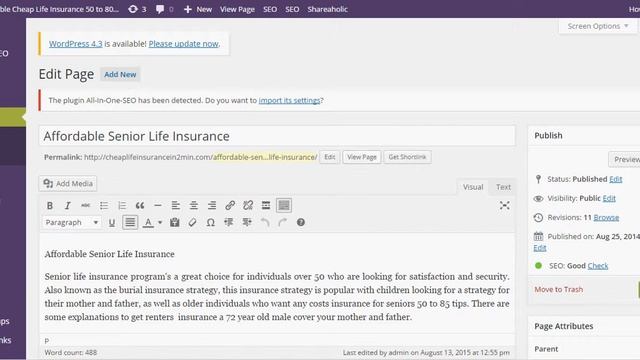Screen dimensions: 640x360
Task: Open keyboard shortcuts help icon
Action: pyautogui.click(x=301, y=222)
